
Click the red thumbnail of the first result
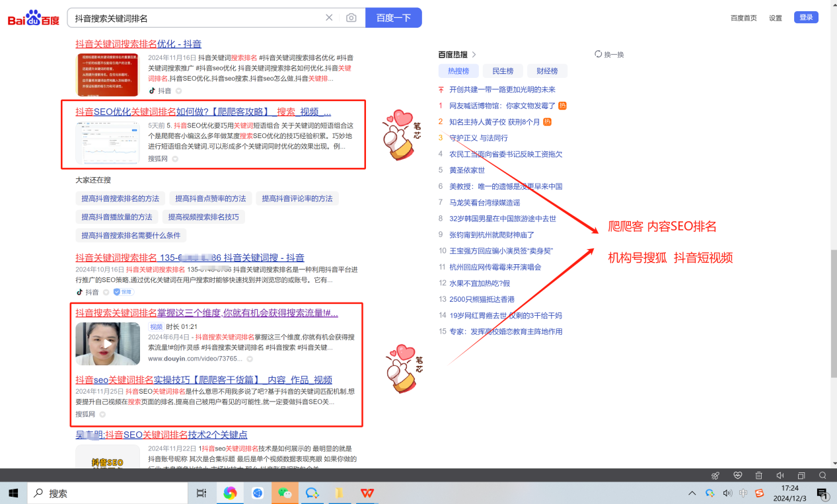coord(107,75)
